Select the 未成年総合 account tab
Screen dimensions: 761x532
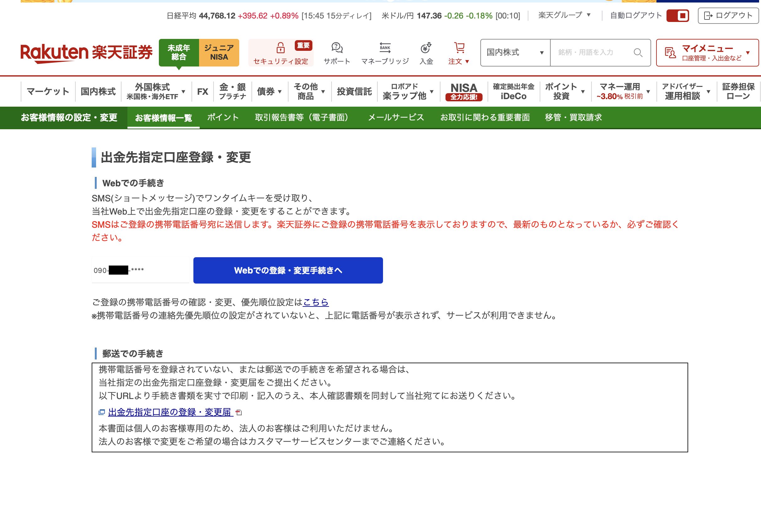(x=179, y=52)
